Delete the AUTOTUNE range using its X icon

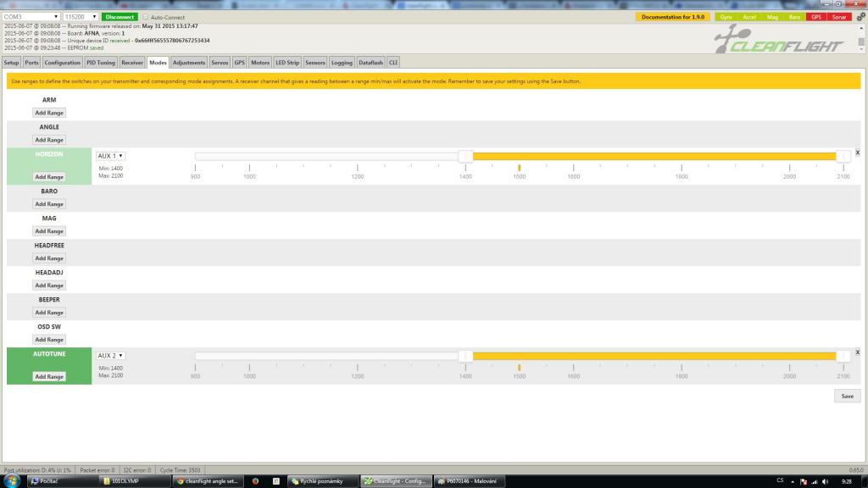point(857,352)
